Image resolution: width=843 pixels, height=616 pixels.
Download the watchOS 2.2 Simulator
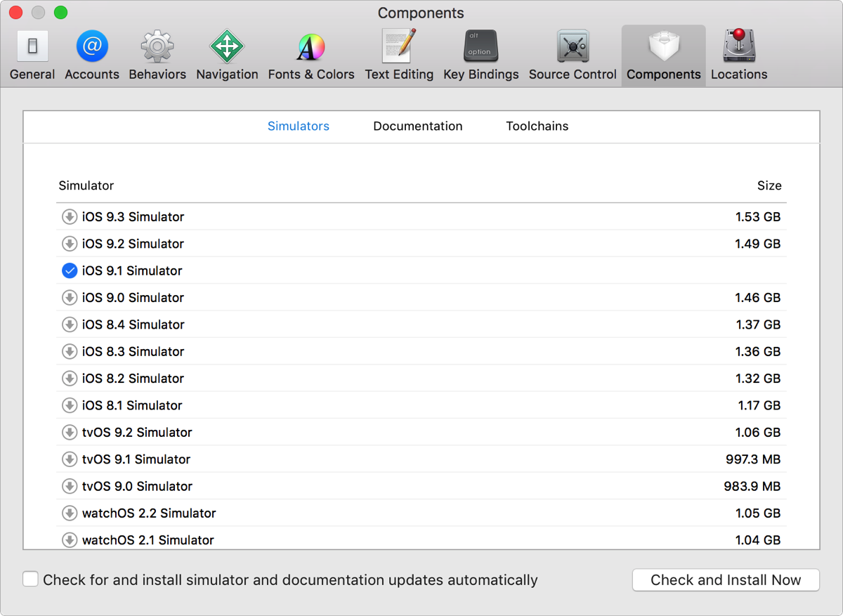click(70, 513)
